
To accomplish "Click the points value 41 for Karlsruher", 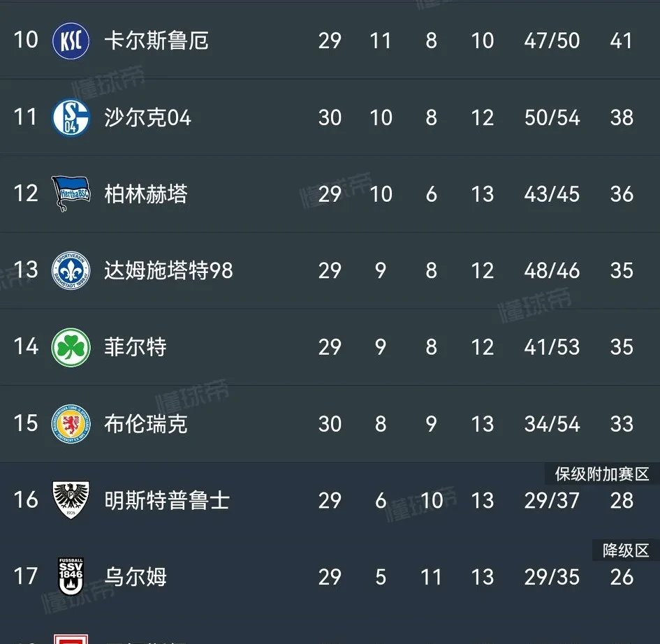I will click(622, 41).
